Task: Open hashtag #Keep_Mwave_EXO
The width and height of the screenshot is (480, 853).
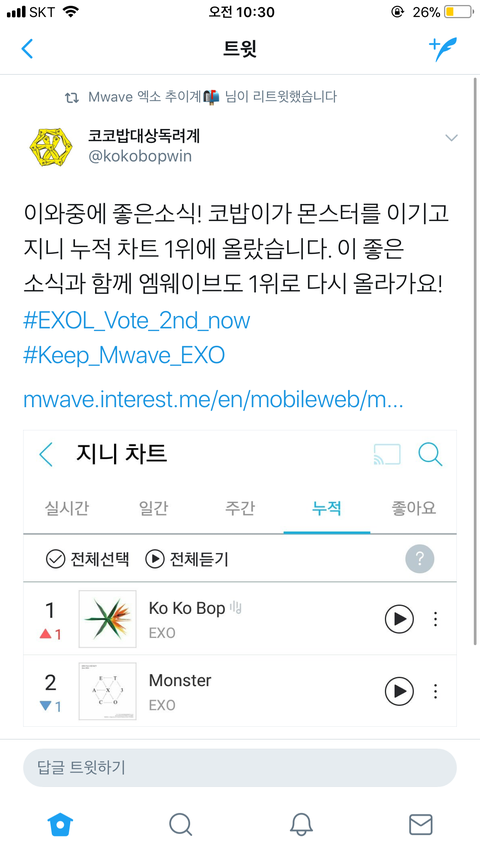Action: pyautogui.click(x=124, y=355)
